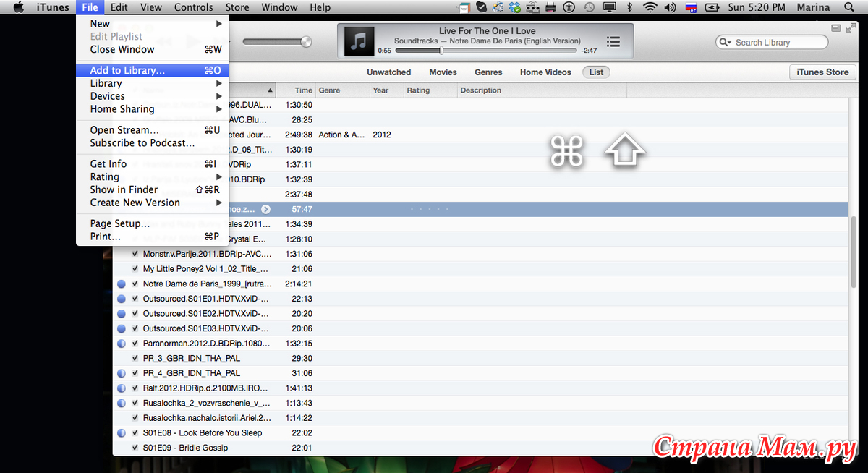Open the display mirroring menu bar icon
868x473 pixels.
610,7
